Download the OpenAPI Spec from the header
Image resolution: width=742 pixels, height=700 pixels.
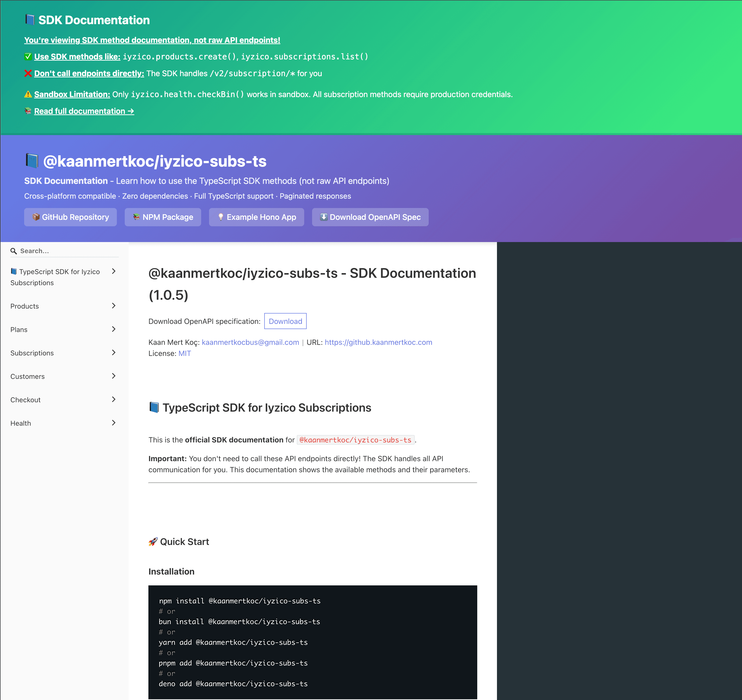pos(370,217)
